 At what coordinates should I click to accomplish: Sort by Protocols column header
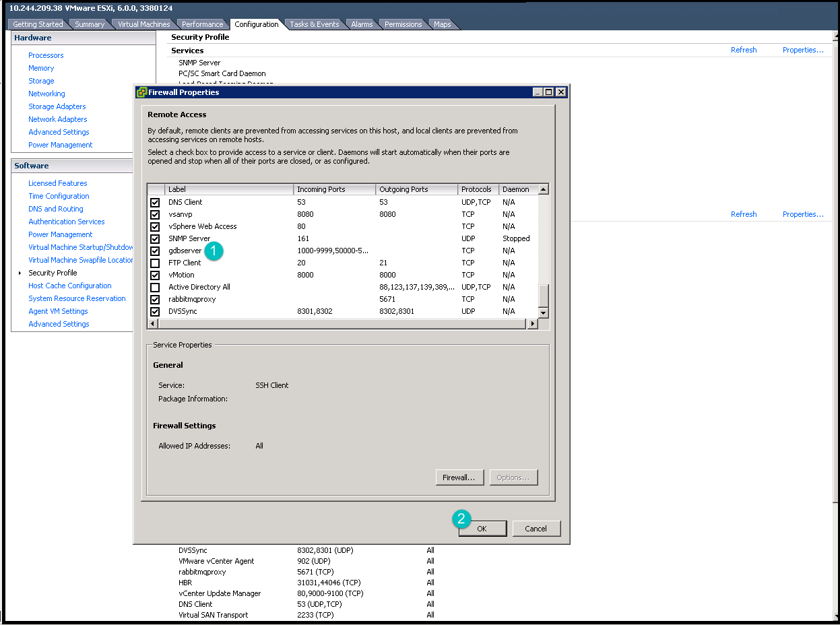point(478,189)
